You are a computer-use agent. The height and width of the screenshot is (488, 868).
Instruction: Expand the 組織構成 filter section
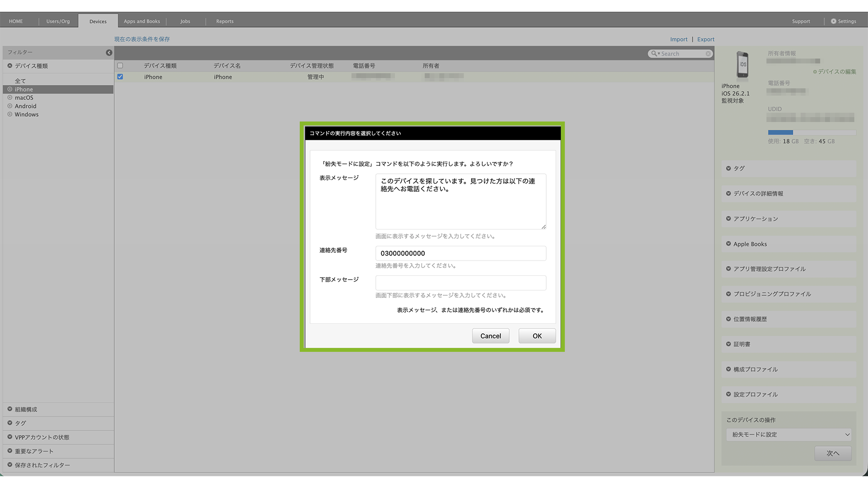10,409
